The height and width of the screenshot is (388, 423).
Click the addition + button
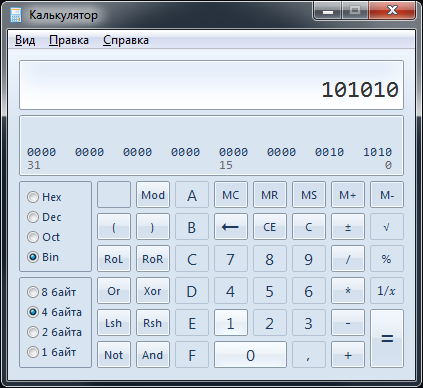348,355
